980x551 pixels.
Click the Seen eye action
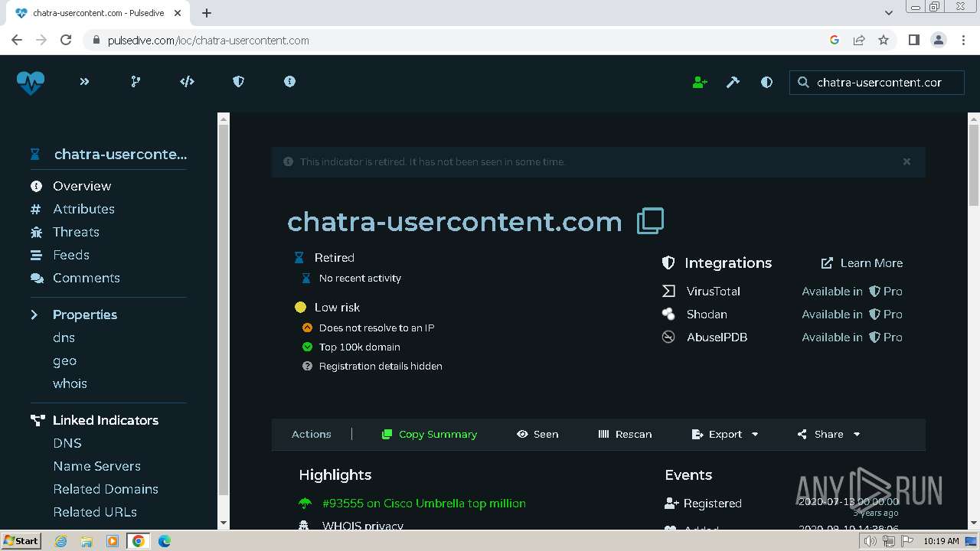(537, 434)
